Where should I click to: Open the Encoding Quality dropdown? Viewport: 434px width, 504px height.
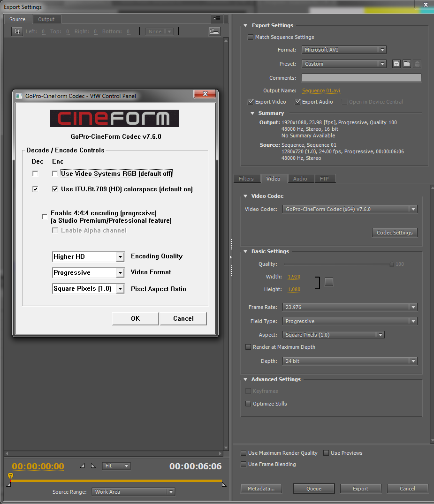pyautogui.click(x=120, y=257)
